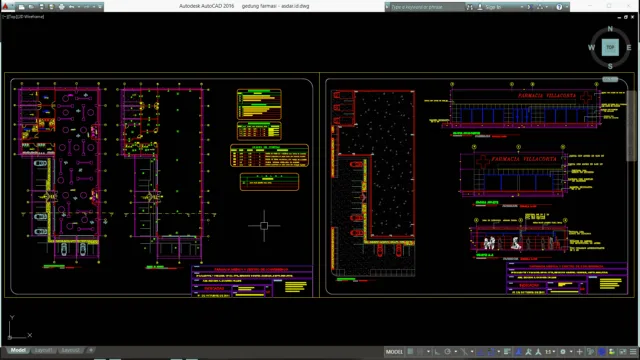Click the E compass letter on ViewCube
Image resolution: width=640 pixels, height=360 pixels.
pos(629,48)
